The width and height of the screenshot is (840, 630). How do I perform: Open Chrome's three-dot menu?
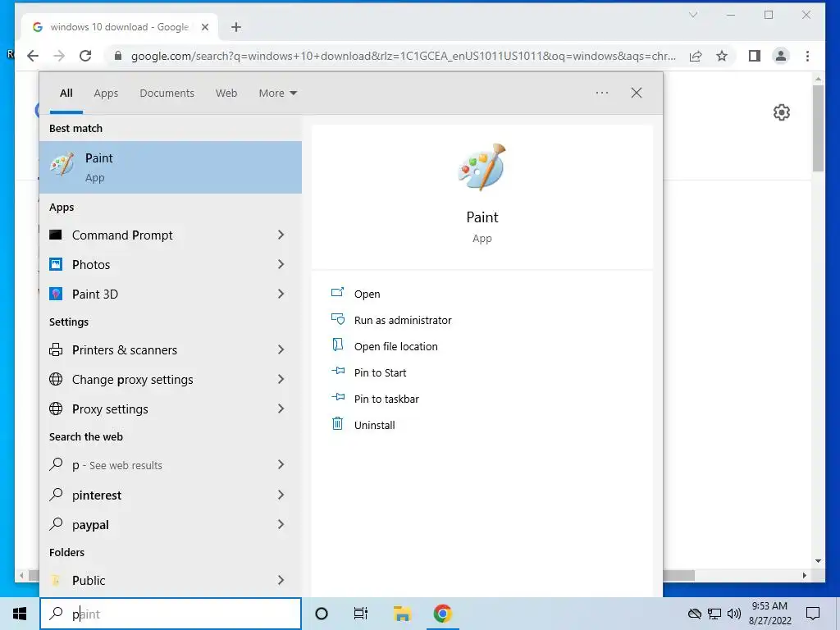point(807,56)
